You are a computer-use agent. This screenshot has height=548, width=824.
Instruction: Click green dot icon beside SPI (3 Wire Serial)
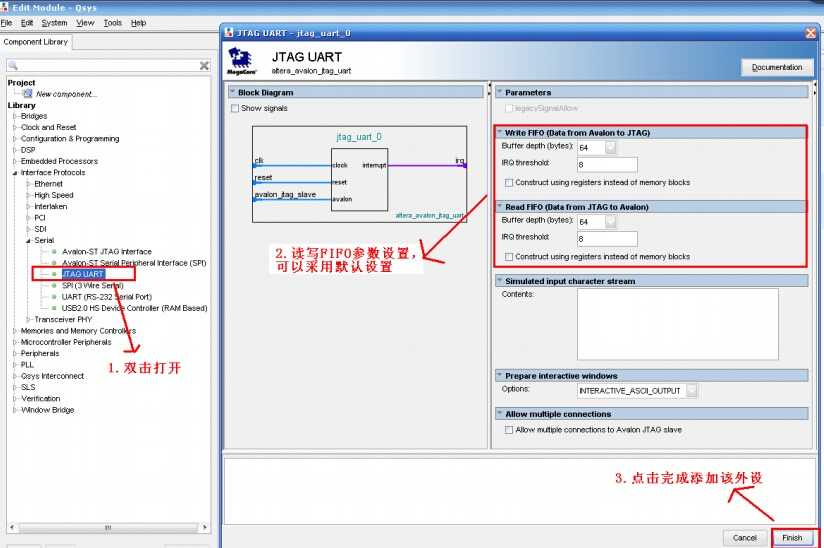coord(54,285)
